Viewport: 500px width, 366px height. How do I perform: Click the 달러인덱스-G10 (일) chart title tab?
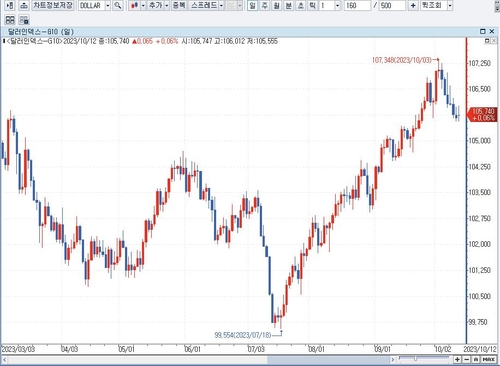click(41, 32)
